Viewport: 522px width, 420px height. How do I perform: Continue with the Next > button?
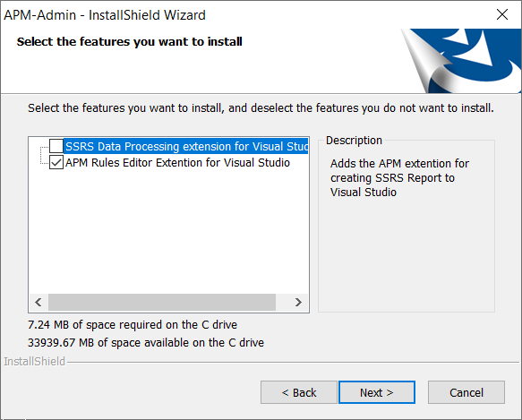(x=377, y=392)
